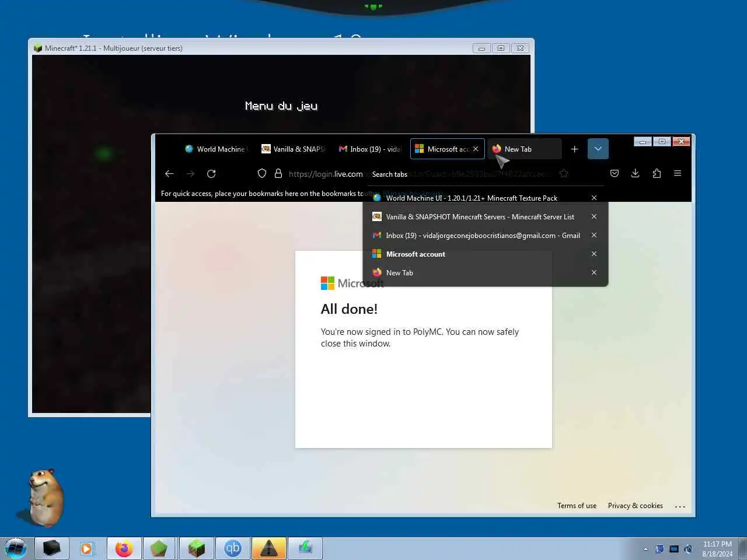This screenshot has height=560, width=747.
Task: Select New Tab entry in tab list
Action: pyautogui.click(x=399, y=272)
